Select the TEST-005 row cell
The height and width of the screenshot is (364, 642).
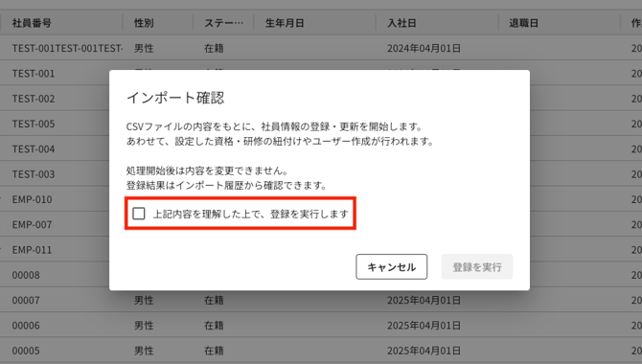coord(34,124)
